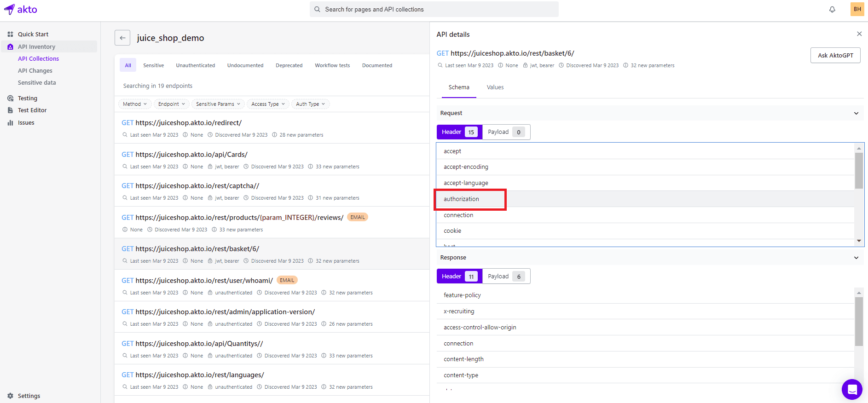The width and height of the screenshot is (868, 403).
Task: Switch to the Workflow tests tab
Action: tap(332, 65)
